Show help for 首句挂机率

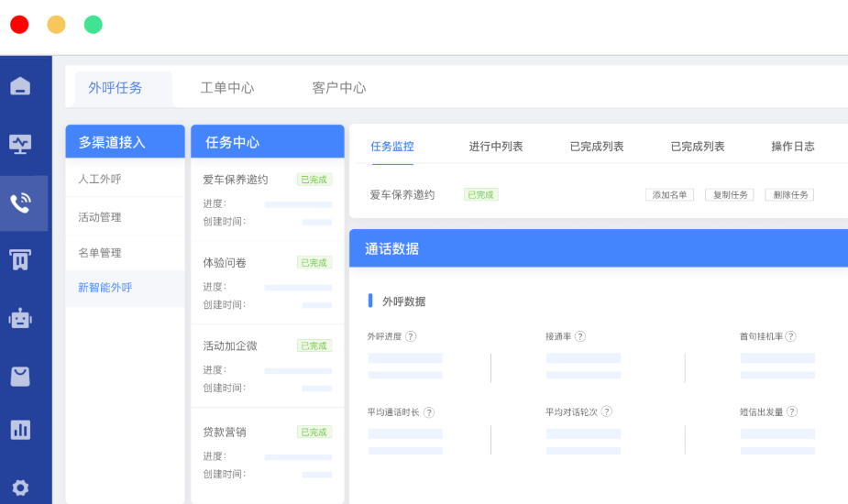(x=790, y=336)
